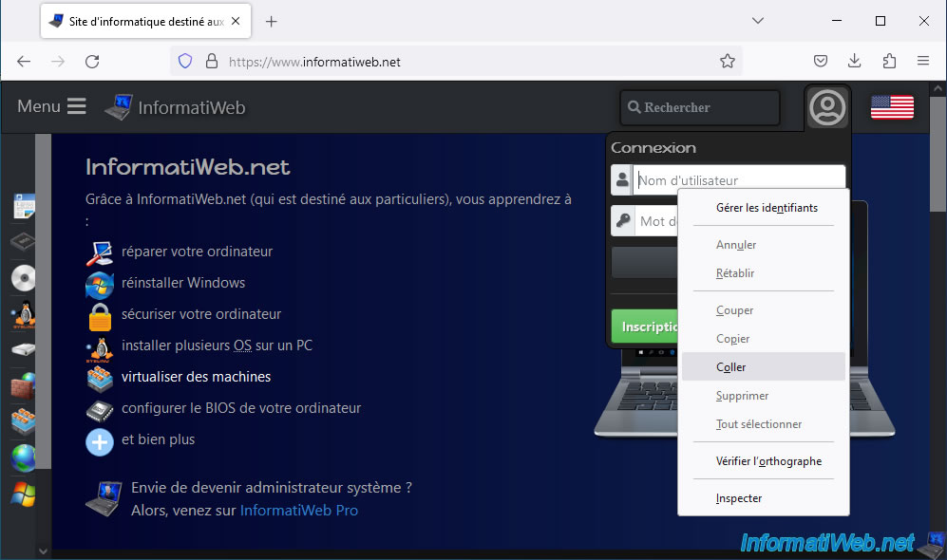Open configurer le BIOS de votre ordinateur
The width and height of the screenshot is (947, 560).
tap(241, 408)
